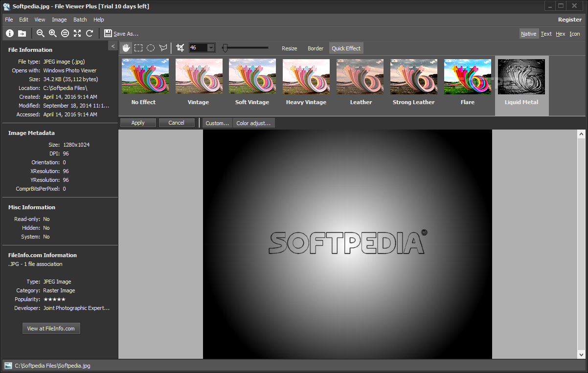Choose the Leather effect thumbnail

tap(360, 76)
